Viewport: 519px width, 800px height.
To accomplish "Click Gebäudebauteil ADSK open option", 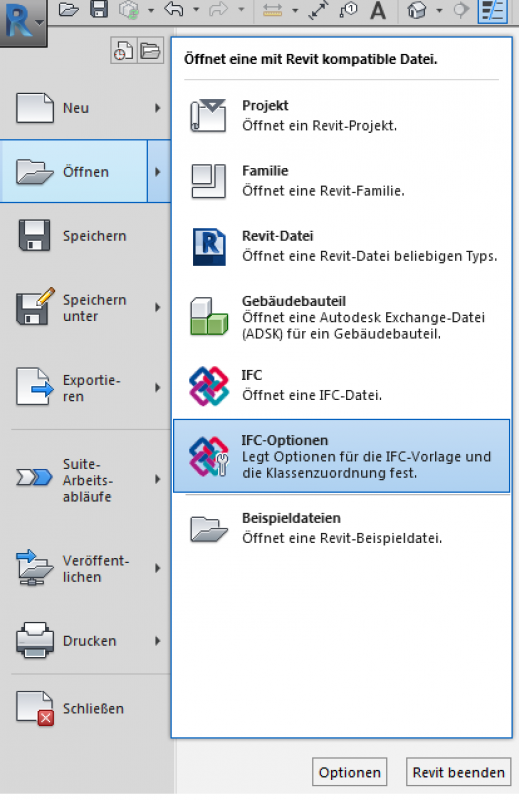I will 341,317.
